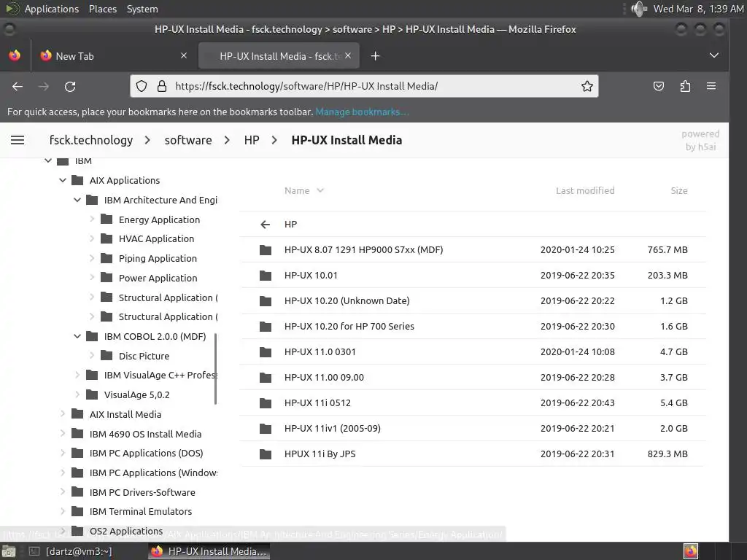This screenshot has height=560, width=747.
Task: Bookmark this page with the star icon
Action: coord(587,86)
